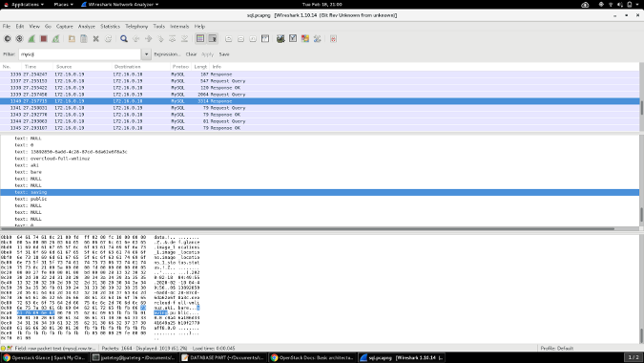
Task: Select the Request Query packet of length 2064
Action: 320,95
